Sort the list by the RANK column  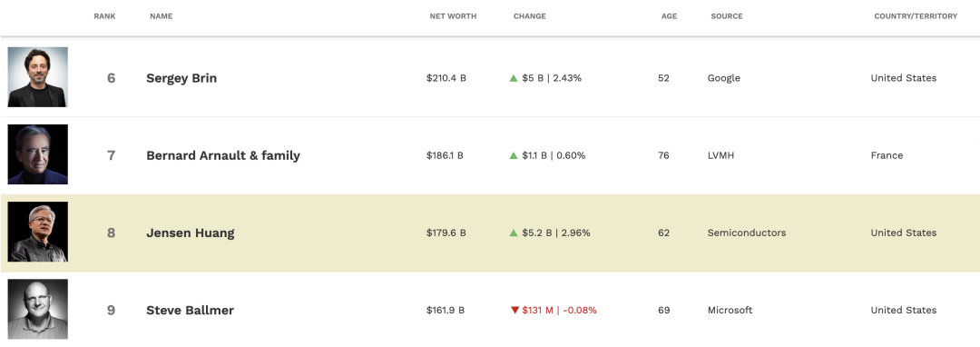click(104, 16)
